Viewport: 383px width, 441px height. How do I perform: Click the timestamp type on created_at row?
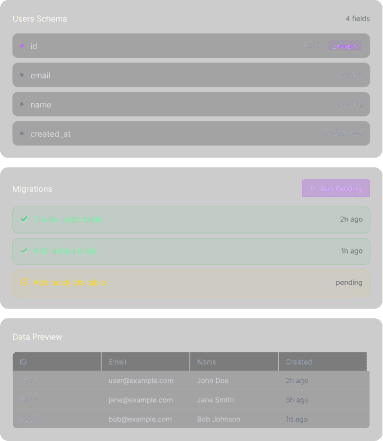(344, 133)
